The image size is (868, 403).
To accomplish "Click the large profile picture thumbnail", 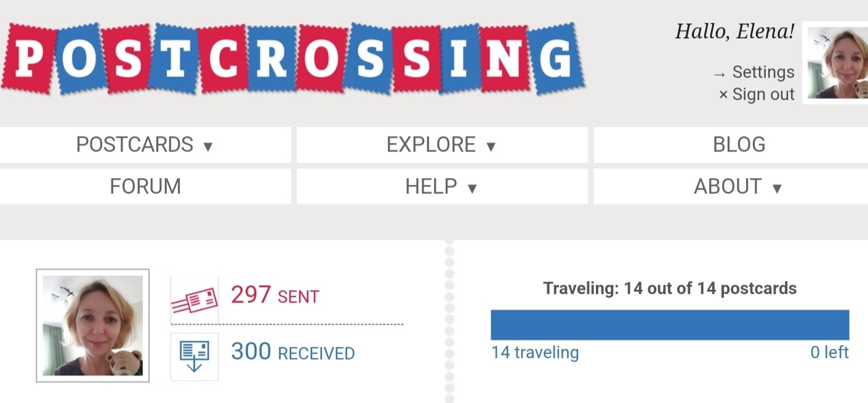I will (93, 325).
